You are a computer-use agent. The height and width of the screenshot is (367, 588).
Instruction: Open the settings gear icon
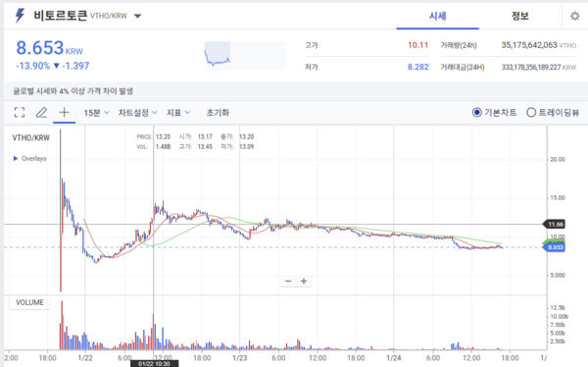[x=575, y=16]
